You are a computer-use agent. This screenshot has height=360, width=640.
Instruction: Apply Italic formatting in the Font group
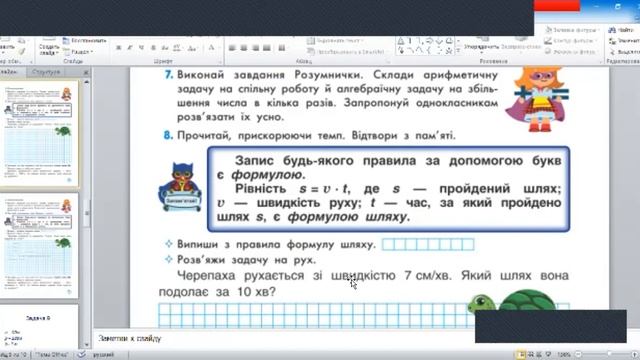click(x=130, y=48)
